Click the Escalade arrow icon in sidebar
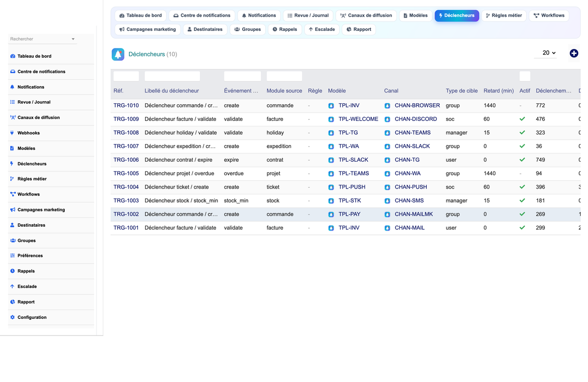This screenshot has width=588, height=382. pos(12,286)
